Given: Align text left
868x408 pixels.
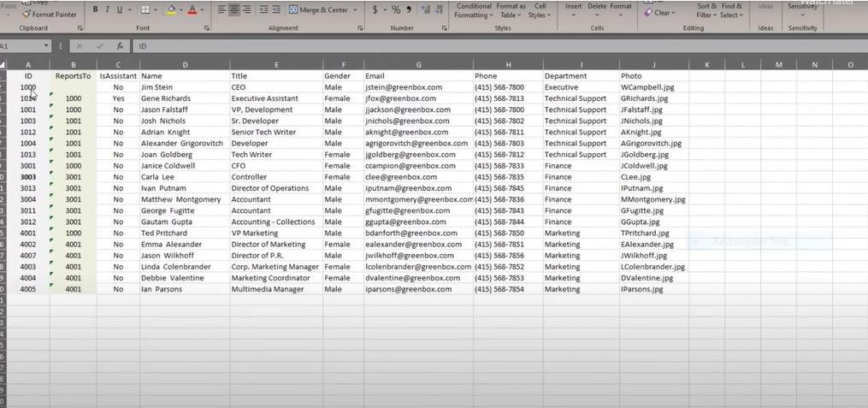Looking at the screenshot, I should click(x=221, y=10).
